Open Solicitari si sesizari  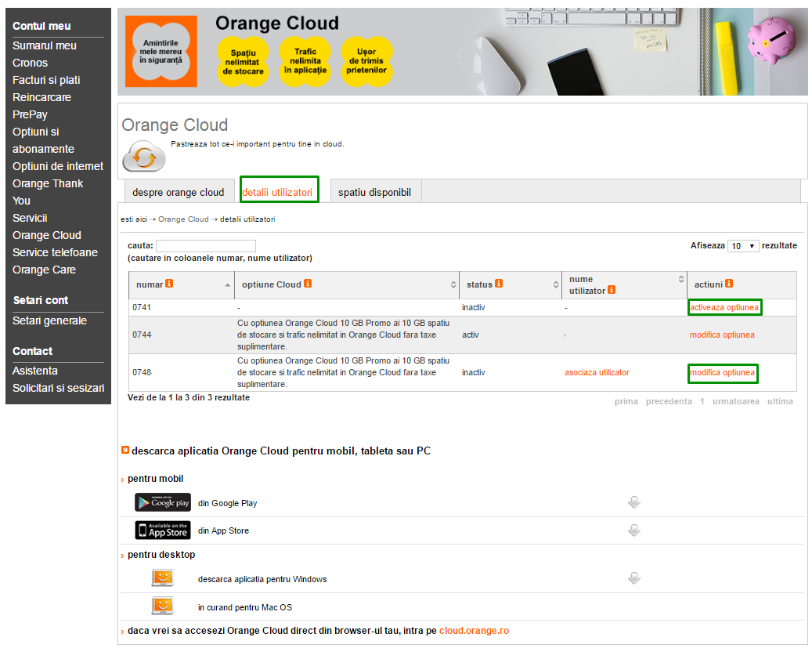[x=59, y=388]
